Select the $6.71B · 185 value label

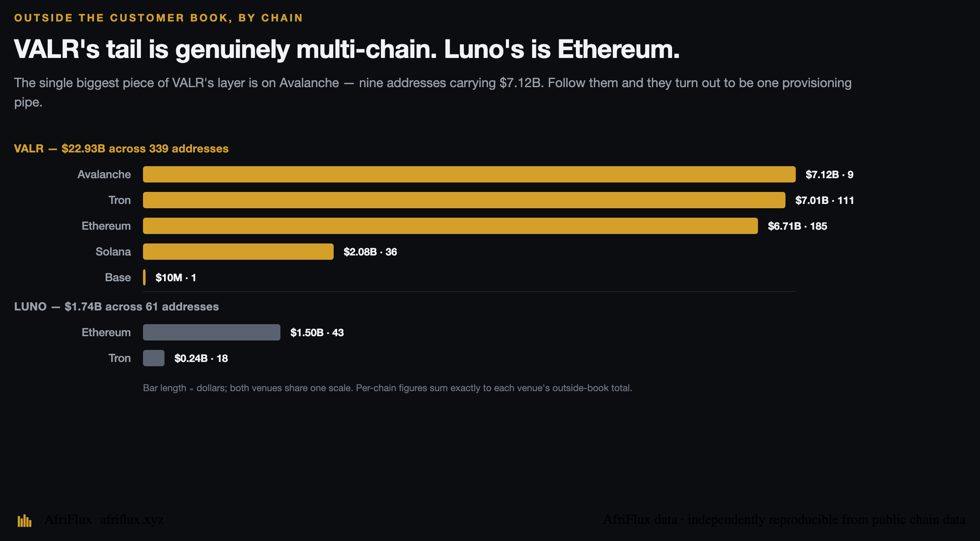pyautogui.click(x=797, y=226)
